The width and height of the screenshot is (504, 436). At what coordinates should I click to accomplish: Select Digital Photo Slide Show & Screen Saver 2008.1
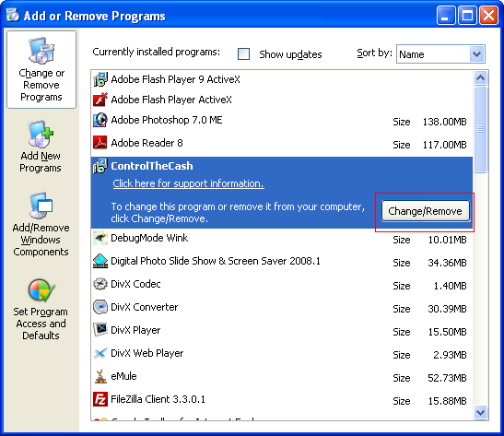tap(282, 262)
